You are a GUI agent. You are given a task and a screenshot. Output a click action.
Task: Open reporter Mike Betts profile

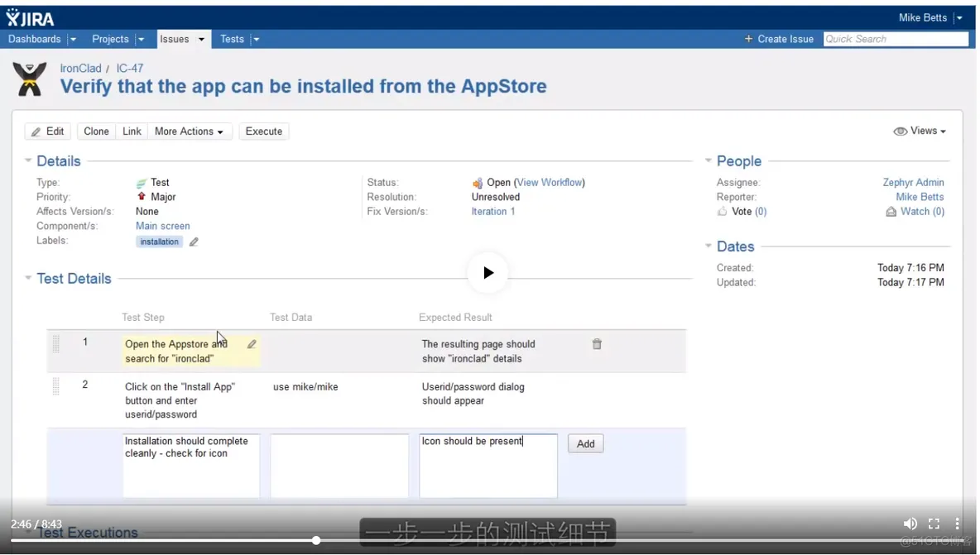click(x=920, y=198)
